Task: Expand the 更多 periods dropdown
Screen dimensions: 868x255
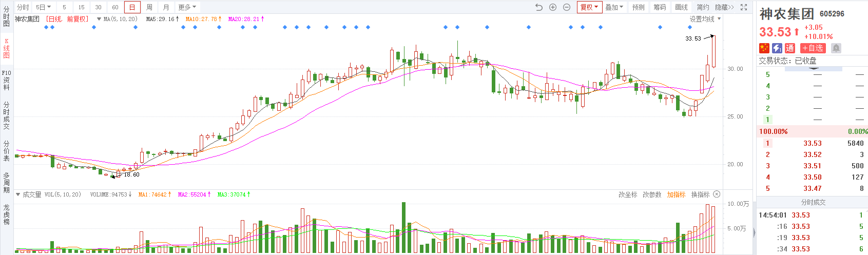Action: pyautogui.click(x=187, y=7)
